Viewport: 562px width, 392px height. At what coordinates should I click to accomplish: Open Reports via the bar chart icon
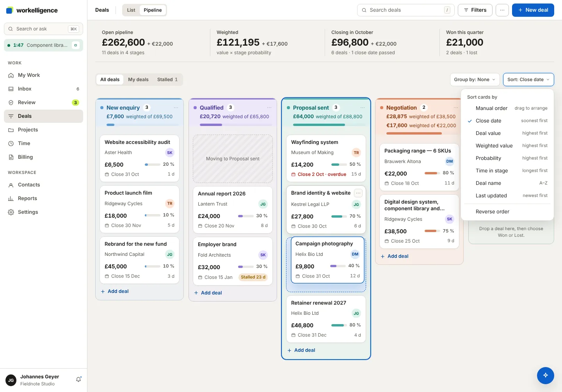pos(11,199)
